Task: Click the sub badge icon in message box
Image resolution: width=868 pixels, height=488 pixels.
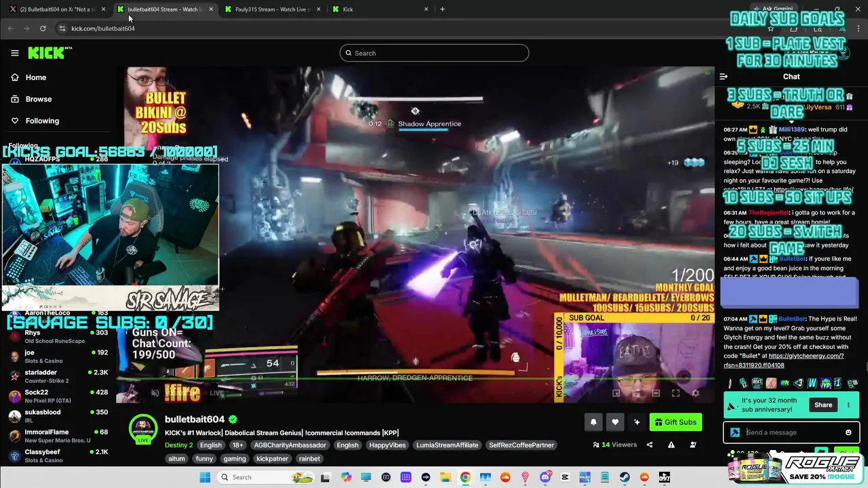Action: 735,432
